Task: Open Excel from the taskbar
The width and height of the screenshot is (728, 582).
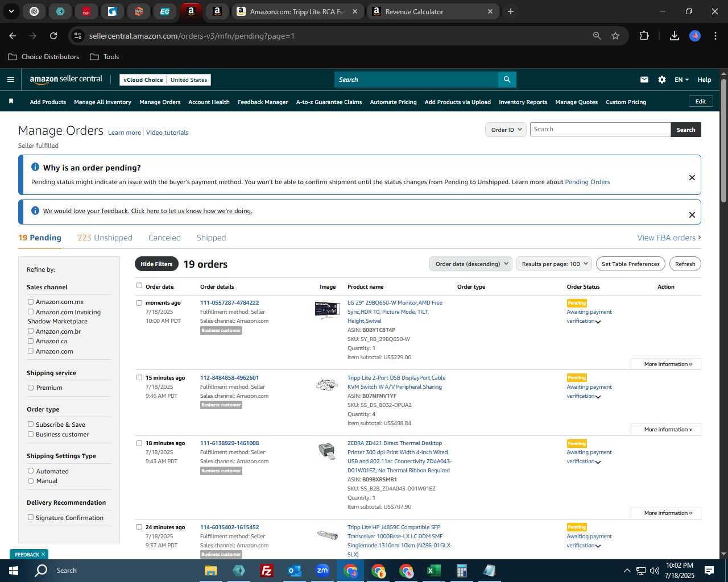Action: [433, 571]
